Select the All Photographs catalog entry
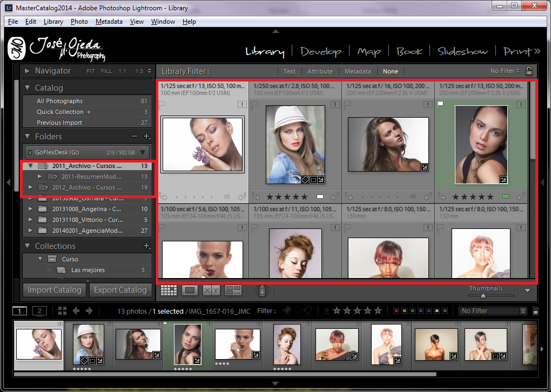The image size is (551, 392). coord(87,101)
